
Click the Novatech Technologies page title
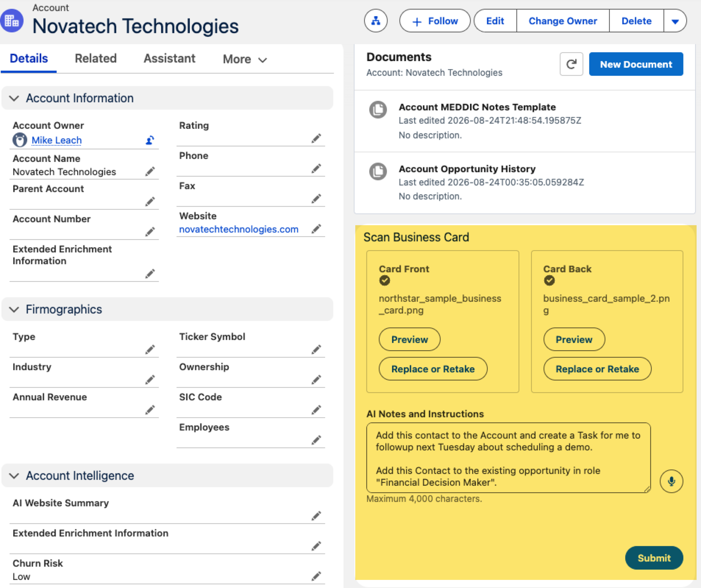(135, 26)
